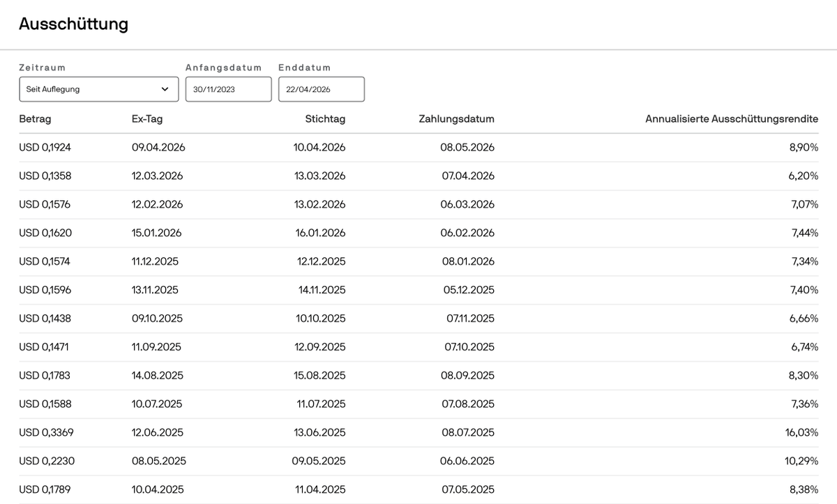Click the Zahlungsdatum column header

[456, 119]
